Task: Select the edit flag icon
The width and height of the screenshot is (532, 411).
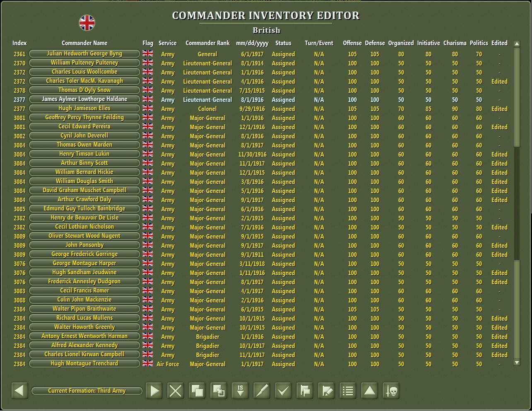Action: click(326, 390)
